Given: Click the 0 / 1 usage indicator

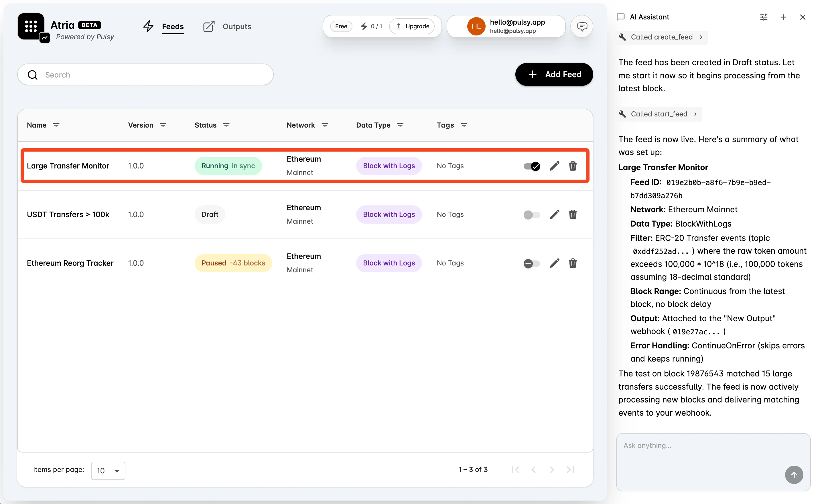Looking at the screenshot, I should (x=371, y=26).
